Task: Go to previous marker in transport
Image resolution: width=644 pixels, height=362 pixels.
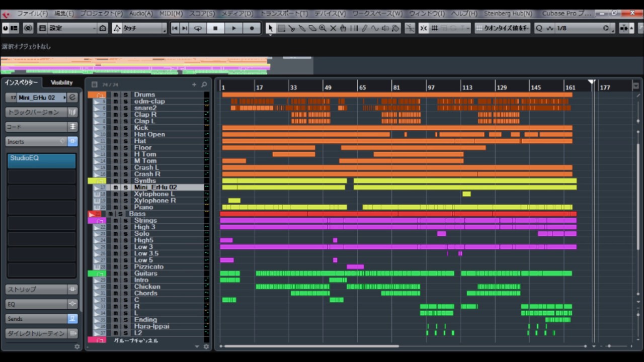Action: pyautogui.click(x=175, y=29)
